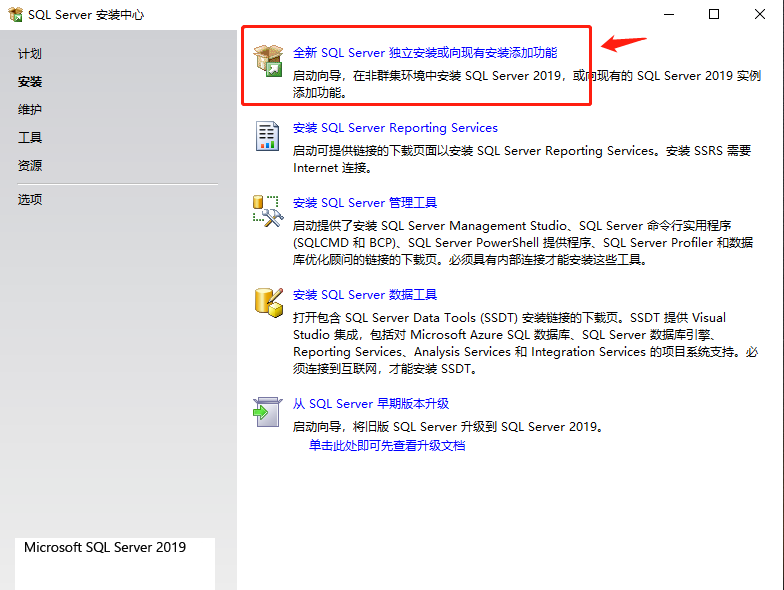
Task: Click the Reporting Services document icon
Action: click(268, 136)
